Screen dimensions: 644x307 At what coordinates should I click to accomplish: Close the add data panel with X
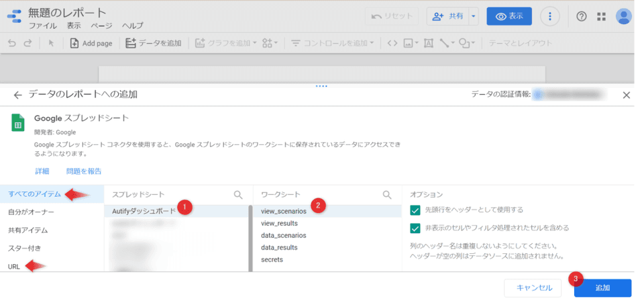click(627, 95)
